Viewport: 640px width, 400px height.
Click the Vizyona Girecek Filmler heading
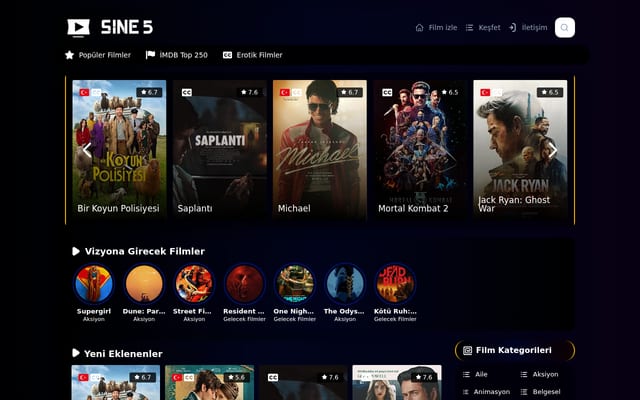click(145, 251)
